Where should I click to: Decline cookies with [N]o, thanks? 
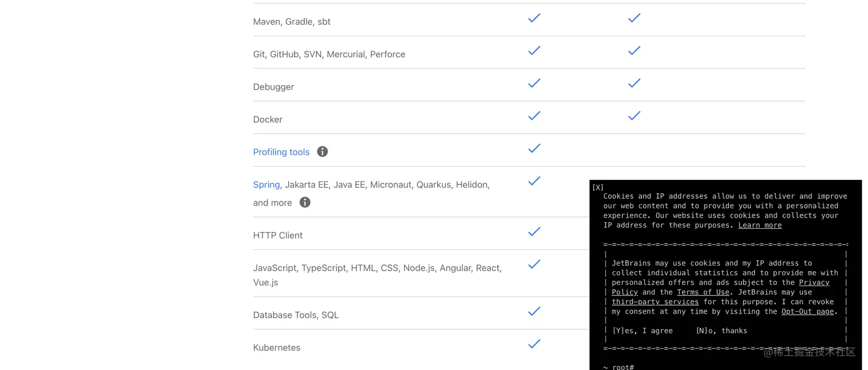tap(721, 331)
